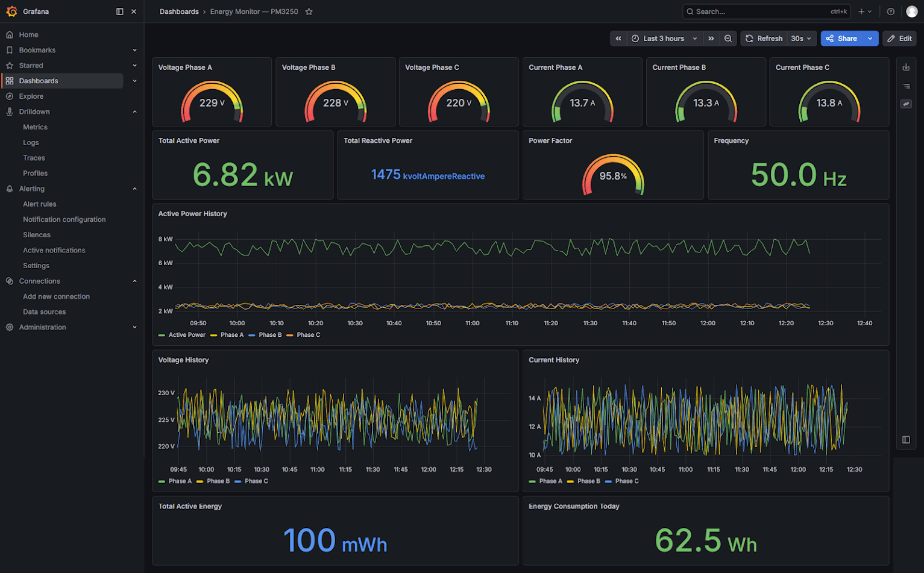
Task: Click the Edit dashboard button
Action: tap(900, 39)
